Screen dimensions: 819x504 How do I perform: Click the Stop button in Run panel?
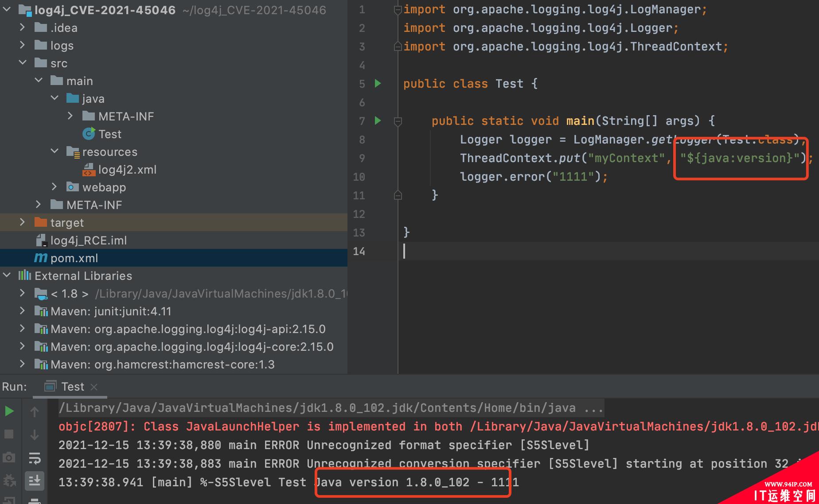[x=9, y=434]
